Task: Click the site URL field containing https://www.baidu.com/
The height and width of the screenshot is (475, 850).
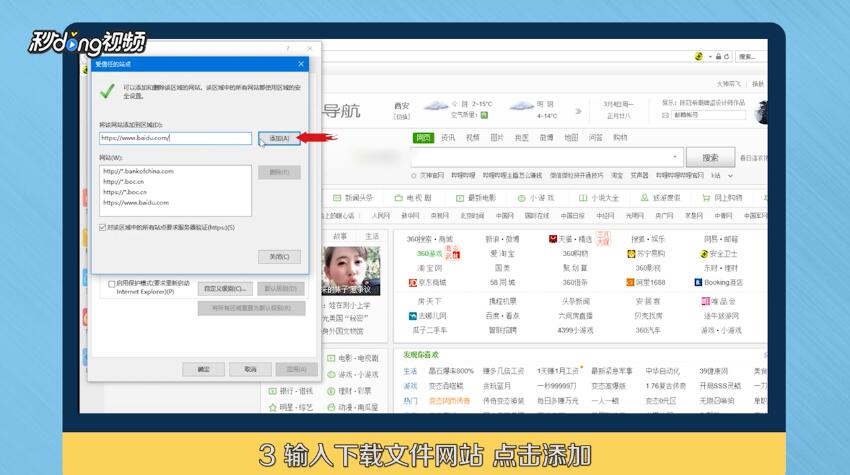Action: [x=176, y=138]
